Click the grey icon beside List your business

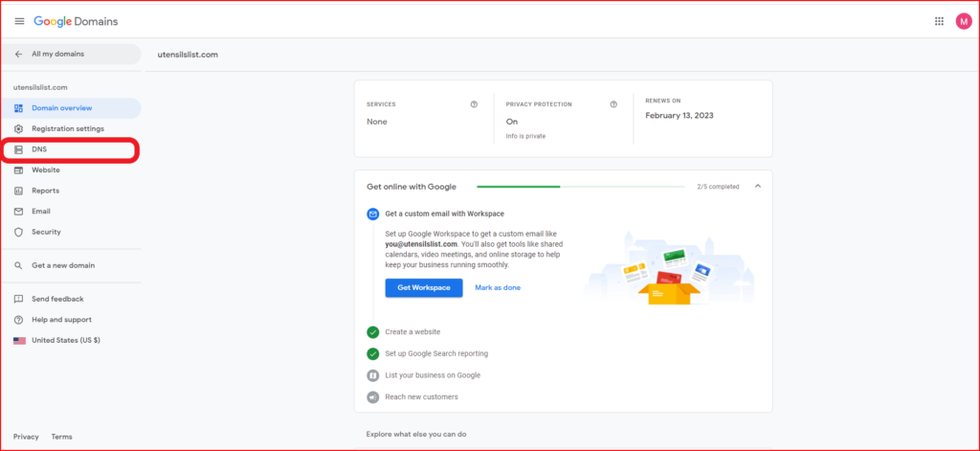click(x=373, y=375)
